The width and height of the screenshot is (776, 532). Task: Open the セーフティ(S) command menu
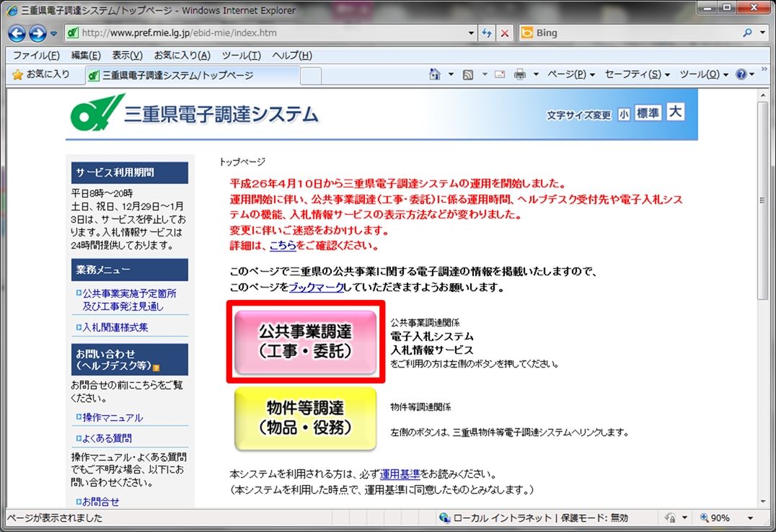(x=638, y=74)
